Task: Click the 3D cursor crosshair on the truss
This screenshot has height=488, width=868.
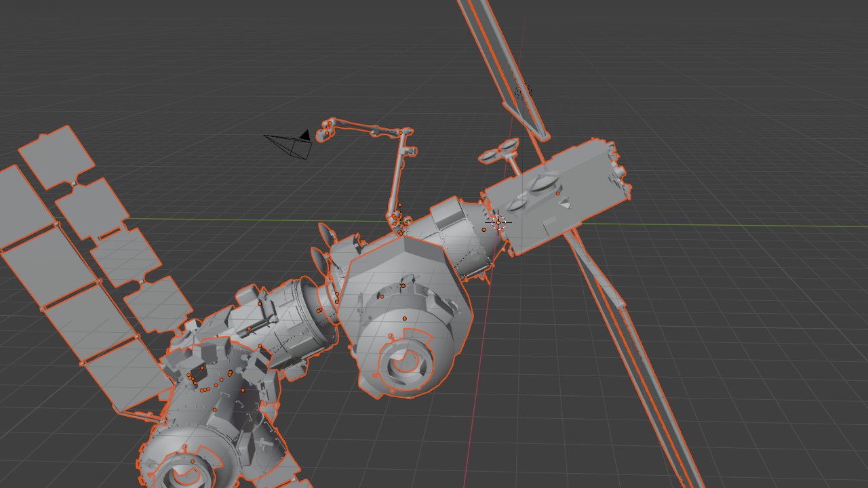Action: [500, 222]
